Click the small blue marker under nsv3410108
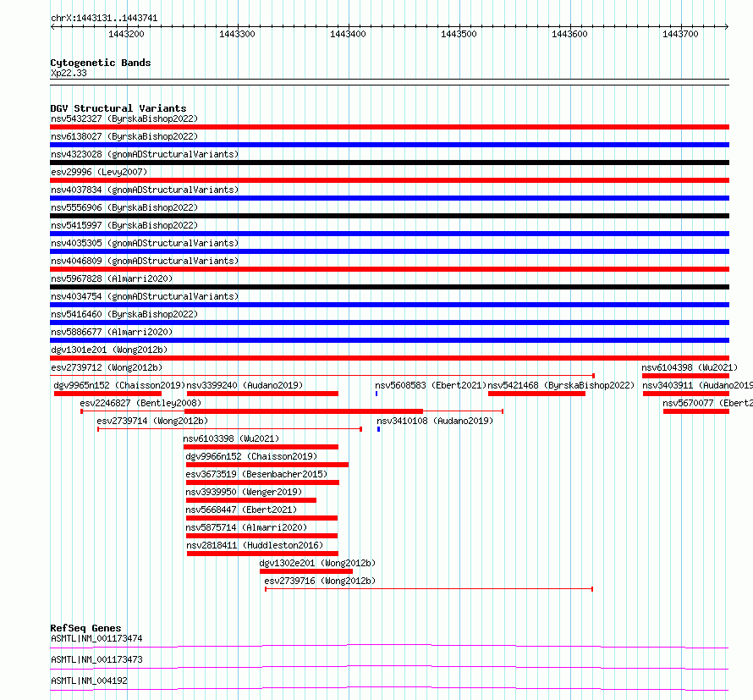Image resolution: width=753 pixels, height=700 pixels. 378,429
